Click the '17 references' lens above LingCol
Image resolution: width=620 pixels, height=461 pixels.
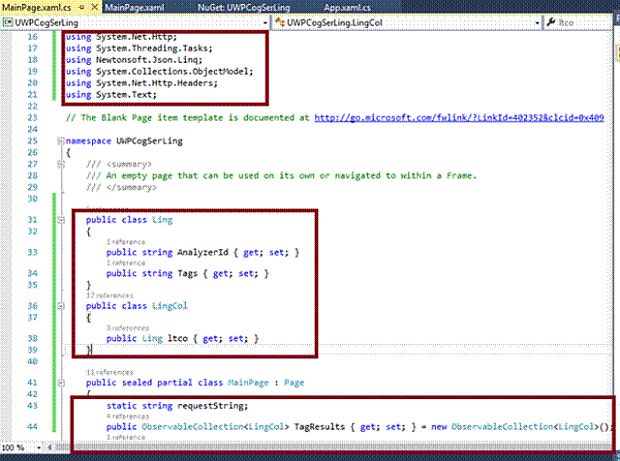pos(110,296)
